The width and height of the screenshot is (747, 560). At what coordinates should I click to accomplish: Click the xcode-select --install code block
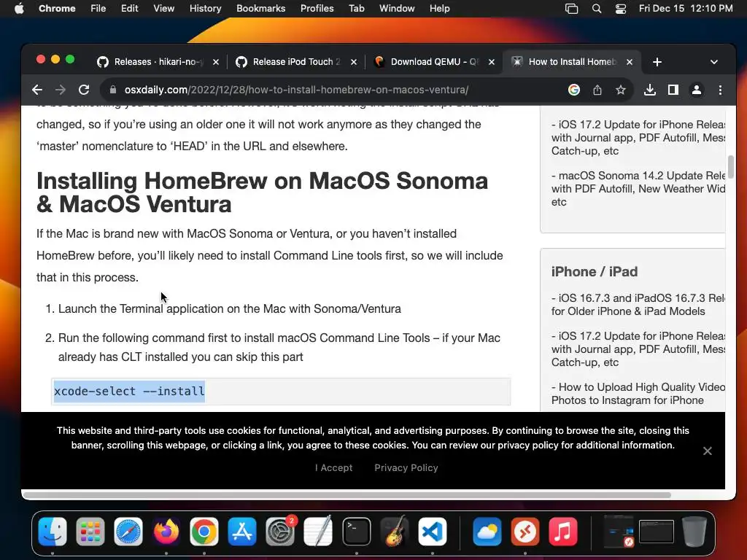point(281,392)
